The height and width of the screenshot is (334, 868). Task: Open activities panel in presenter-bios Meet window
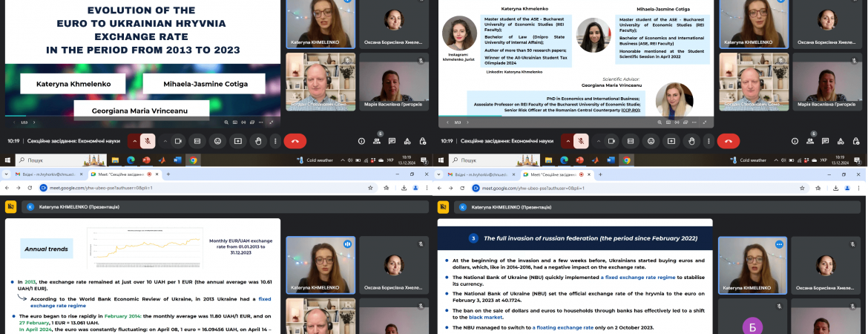coord(841,141)
